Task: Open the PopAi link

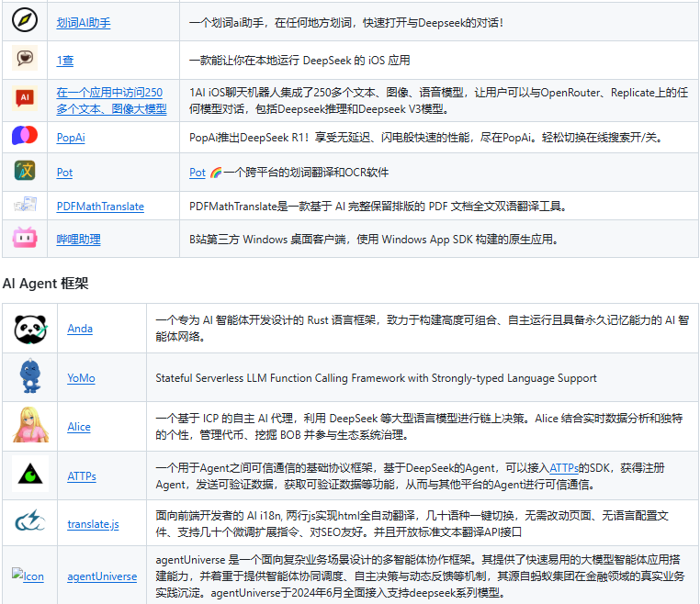Action: point(71,138)
